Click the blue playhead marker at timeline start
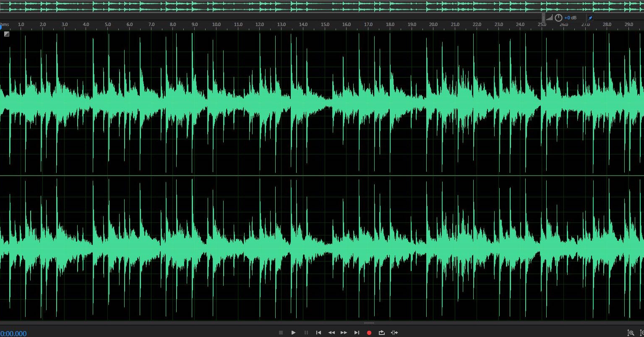 1,26
